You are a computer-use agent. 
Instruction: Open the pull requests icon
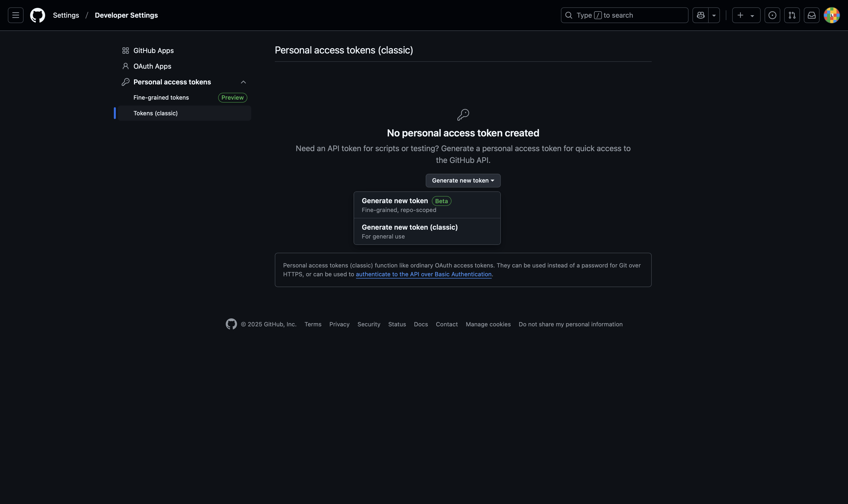792,15
